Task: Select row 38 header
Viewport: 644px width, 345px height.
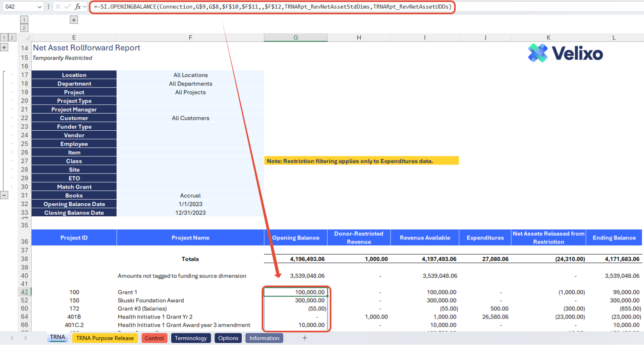Action: [x=24, y=259]
